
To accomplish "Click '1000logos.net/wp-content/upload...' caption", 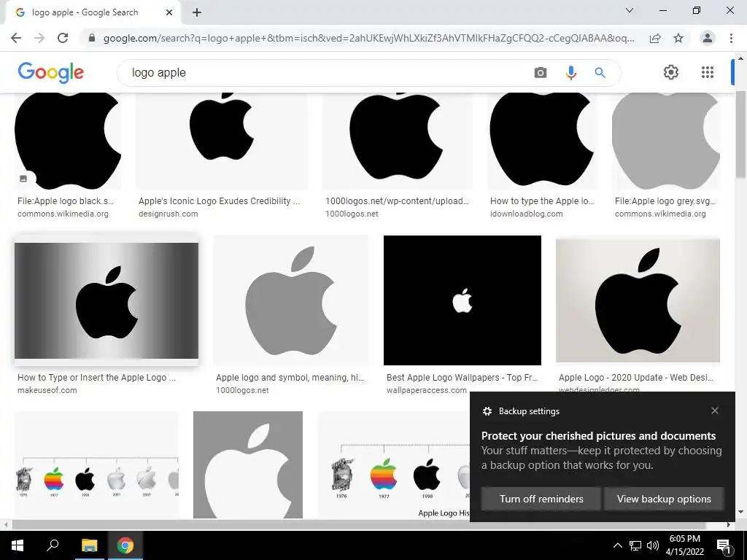I will 397,201.
